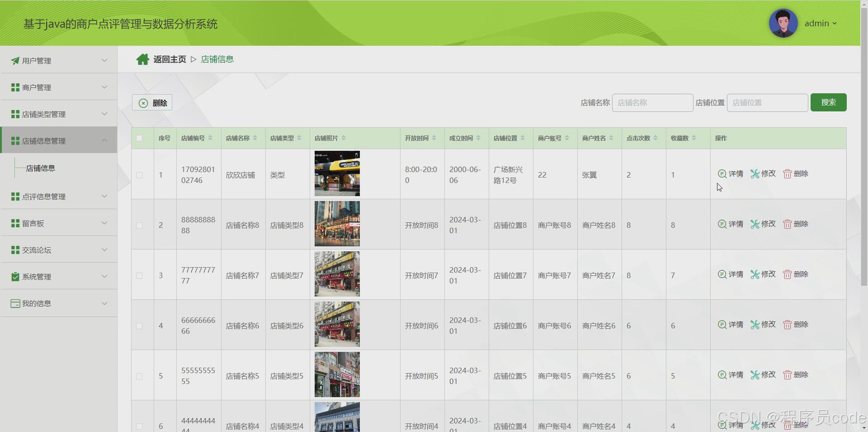The width and height of the screenshot is (868, 432).
Task: Check the box for 店铺名称4 row
Action: coord(139,426)
